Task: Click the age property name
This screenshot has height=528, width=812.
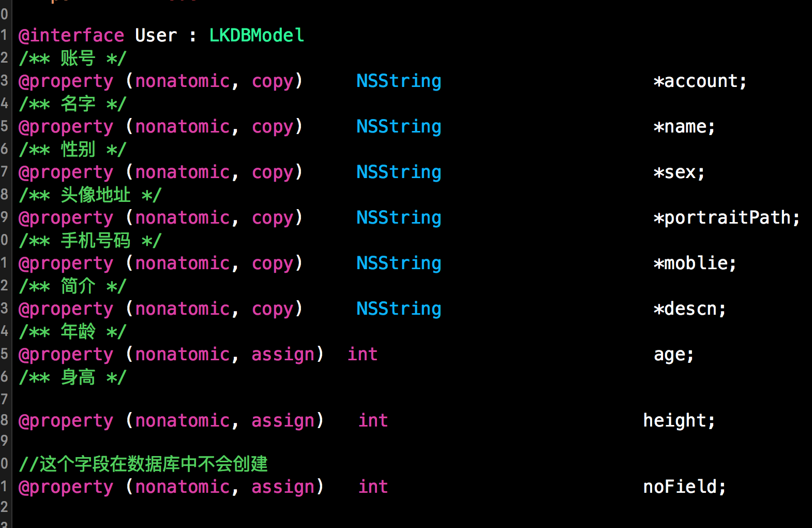Action: (673, 354)
